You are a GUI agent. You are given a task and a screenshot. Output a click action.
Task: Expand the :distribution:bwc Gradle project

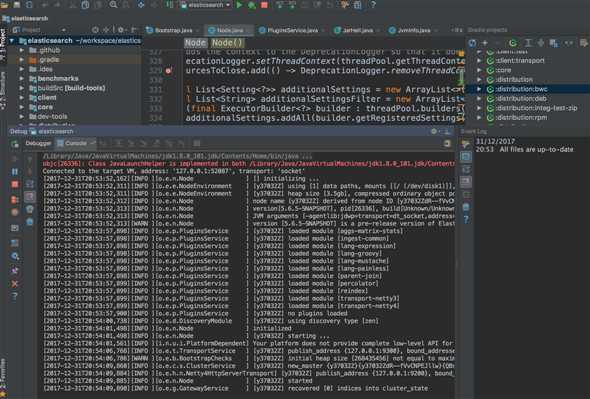point(479,89)
